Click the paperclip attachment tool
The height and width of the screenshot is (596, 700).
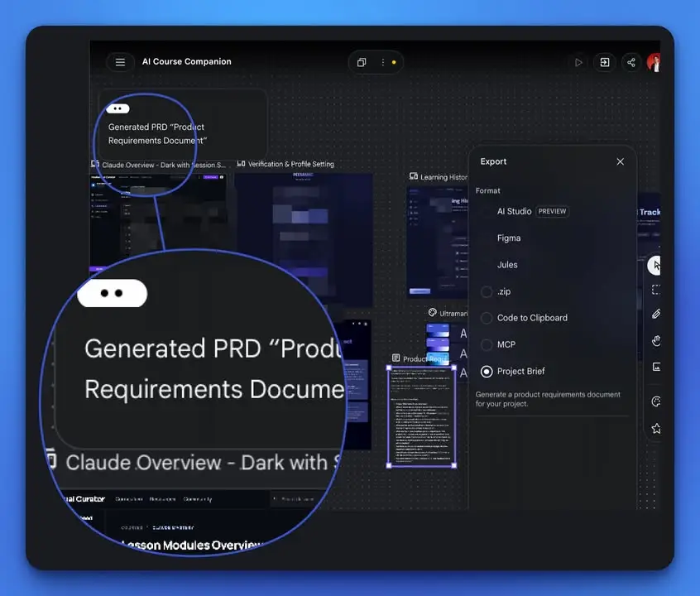coord(656,314)
